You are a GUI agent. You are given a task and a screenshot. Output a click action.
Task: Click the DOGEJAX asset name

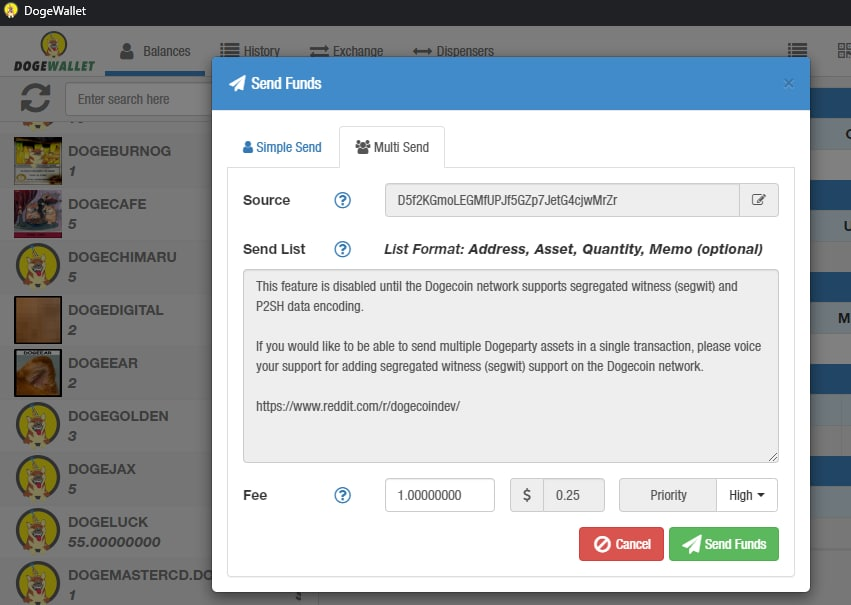click(x=102, y=469)
